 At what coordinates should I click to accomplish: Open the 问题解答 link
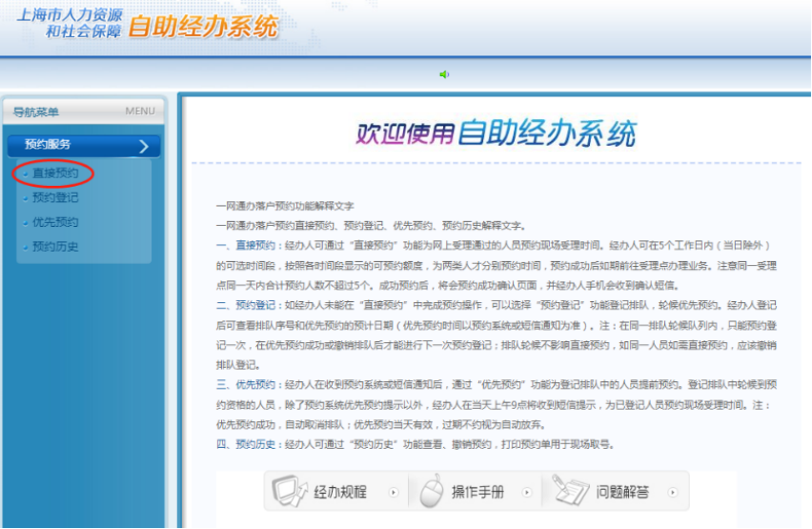(x=622, y=493)
